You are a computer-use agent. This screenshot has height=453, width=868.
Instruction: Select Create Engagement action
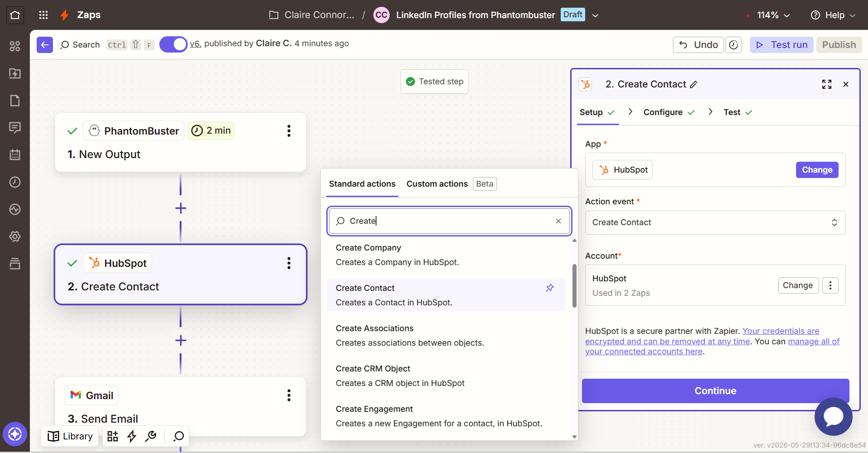click(446, 416)
